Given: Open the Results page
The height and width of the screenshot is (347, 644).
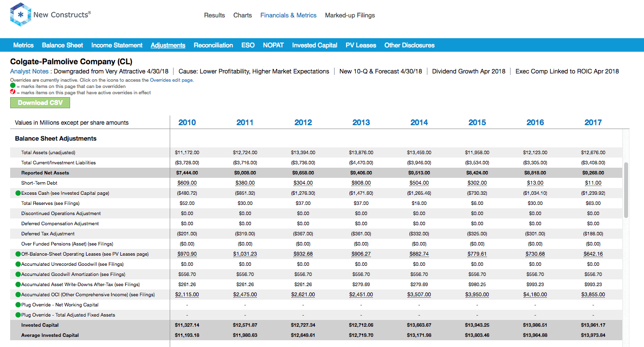Looking at the screenshot, I should 214,15.
